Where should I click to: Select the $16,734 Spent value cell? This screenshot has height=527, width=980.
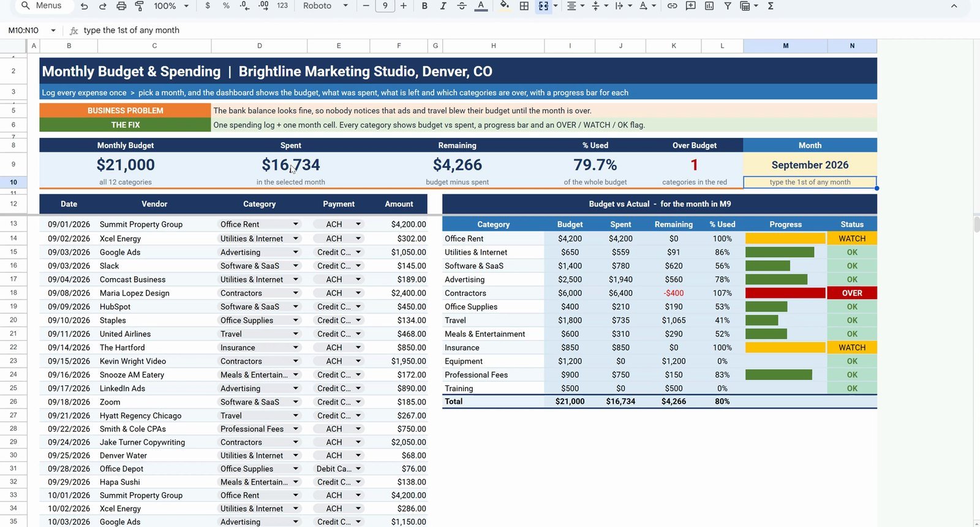point(291,165)
